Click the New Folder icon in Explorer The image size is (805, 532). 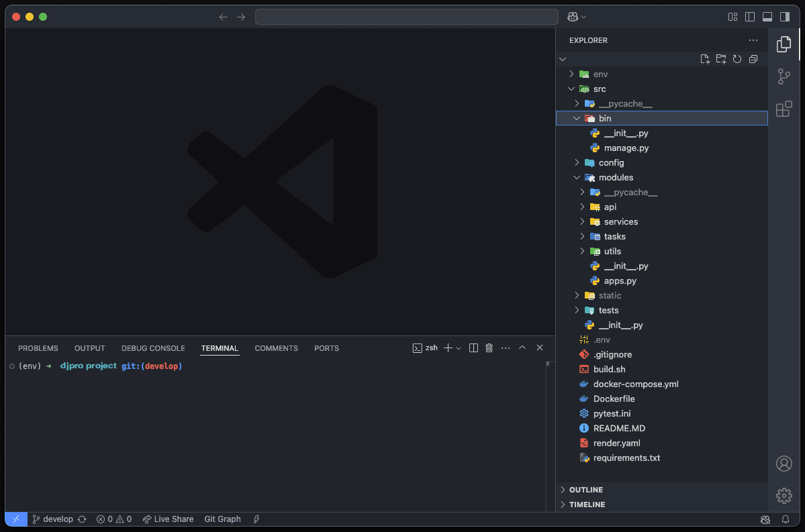tap(721, 59)
